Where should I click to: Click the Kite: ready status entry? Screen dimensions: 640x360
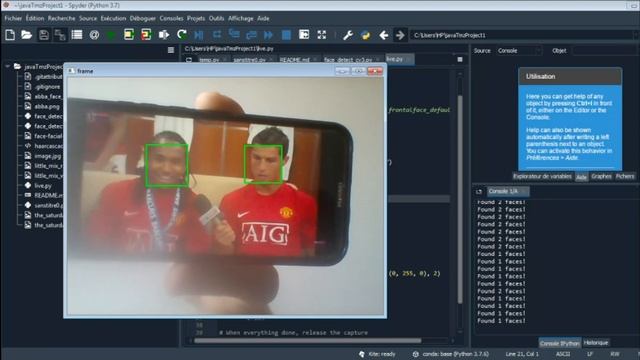(x=377, y=354)
